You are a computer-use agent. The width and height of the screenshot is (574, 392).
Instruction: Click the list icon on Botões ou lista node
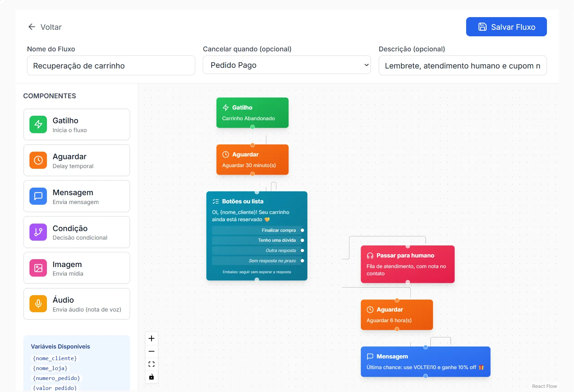pyautogui.click(x=215, y=201)
